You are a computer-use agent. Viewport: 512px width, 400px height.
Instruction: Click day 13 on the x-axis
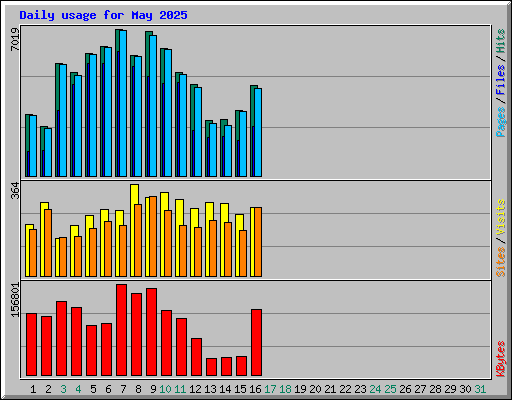pyautogui.click(x=210, y=389)
